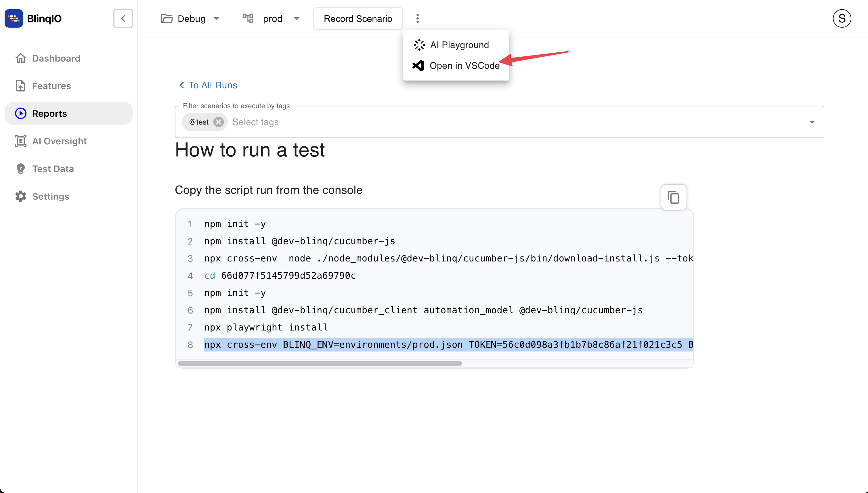
Task: Click 'Copy the script run from the console' text
Action: 268,190
